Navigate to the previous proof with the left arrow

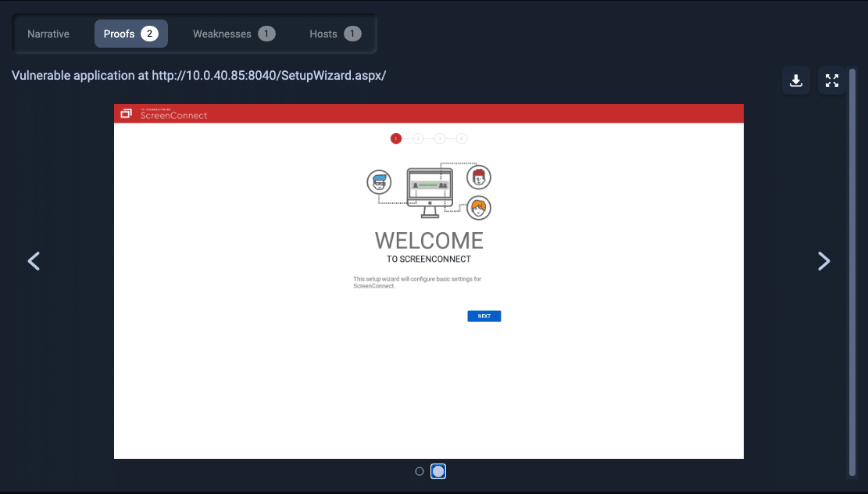34,260
